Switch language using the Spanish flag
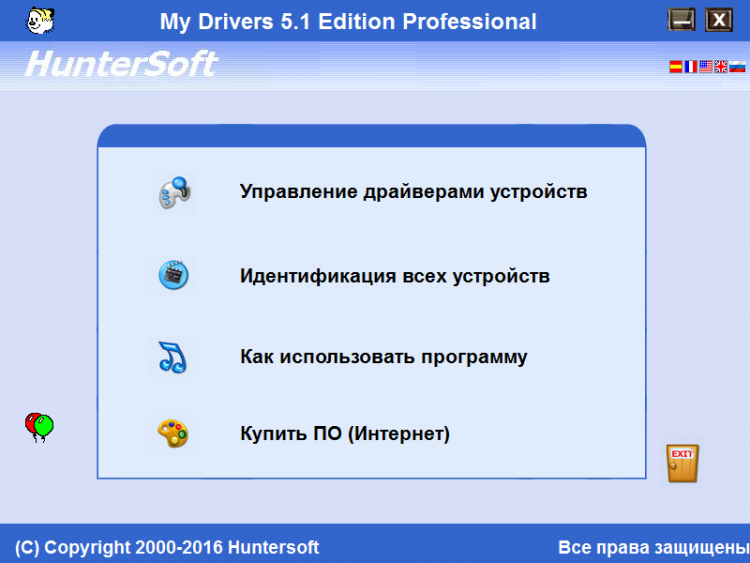 (x=675, y=66)
